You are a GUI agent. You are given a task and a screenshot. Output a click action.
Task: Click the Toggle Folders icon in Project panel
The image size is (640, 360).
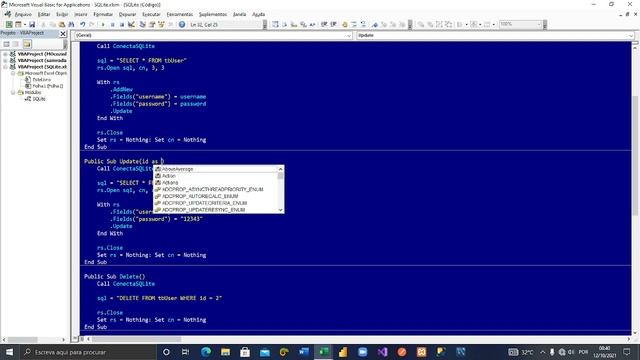tap(27, 44)
